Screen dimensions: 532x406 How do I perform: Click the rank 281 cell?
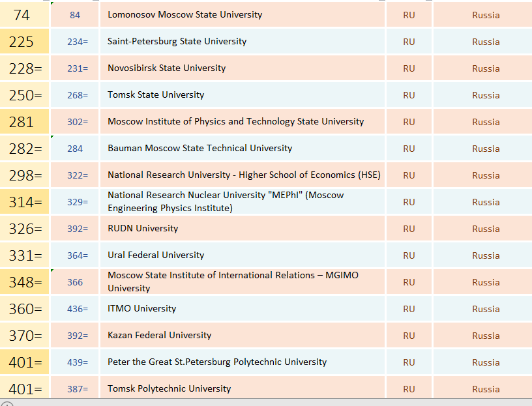[x=24, y=121]
